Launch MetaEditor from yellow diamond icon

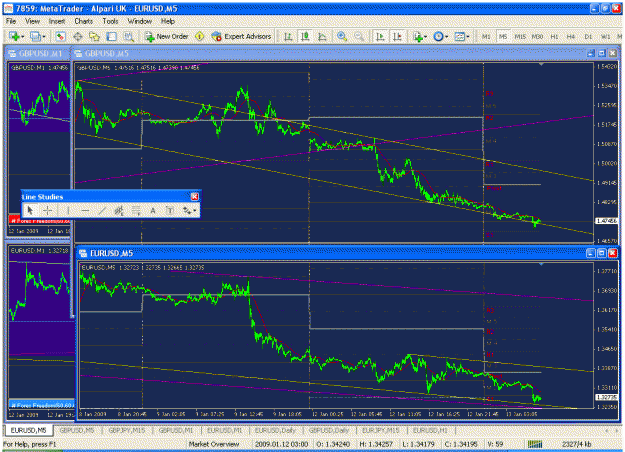click(x=200, y=37)
